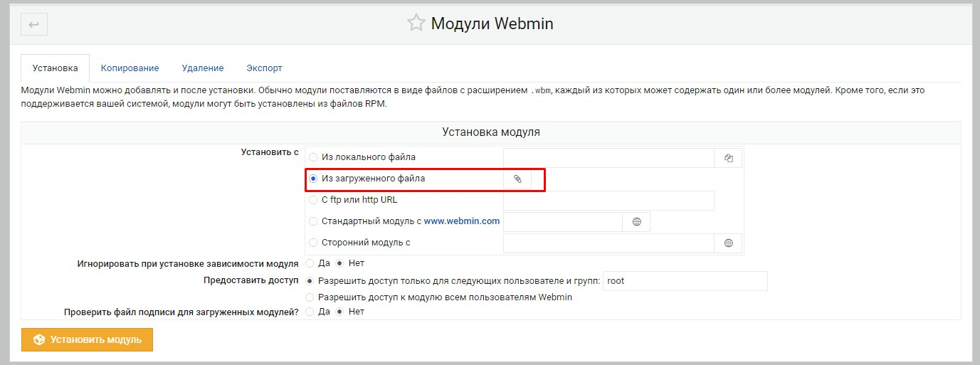Switch to the Копирование tab

pos(130,68)
